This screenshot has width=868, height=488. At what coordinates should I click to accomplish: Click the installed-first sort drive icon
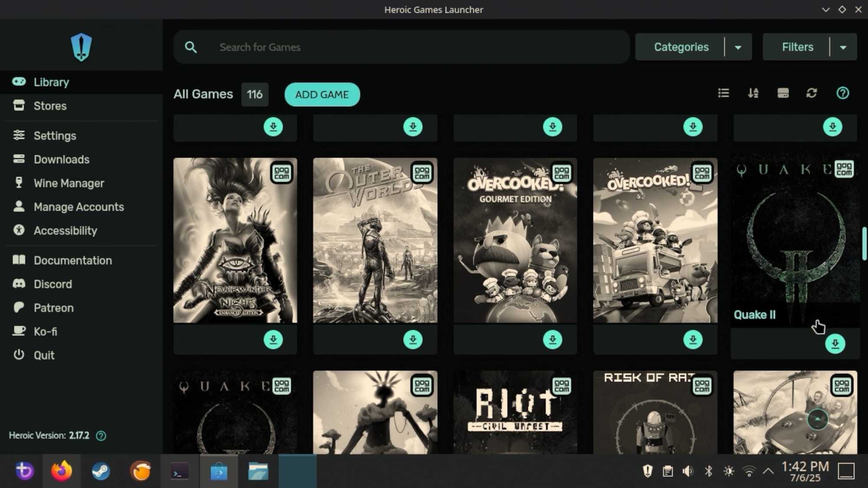(x=783, y=93)
